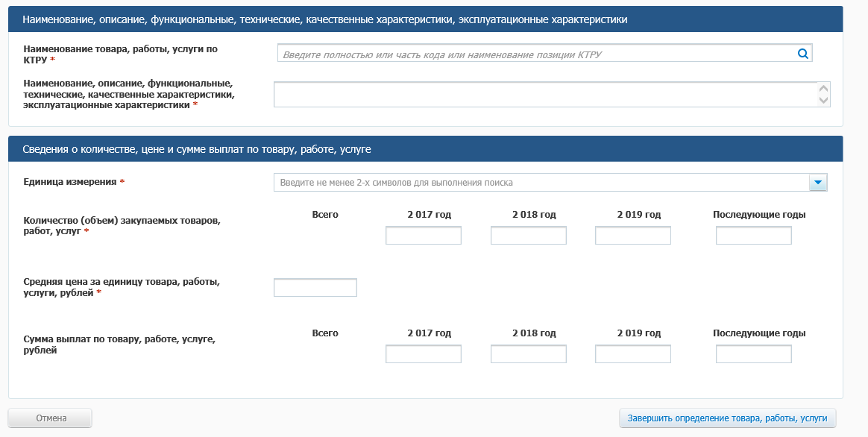
Task: Select the quantity field for 2 018 год
Action: (528, 236)
